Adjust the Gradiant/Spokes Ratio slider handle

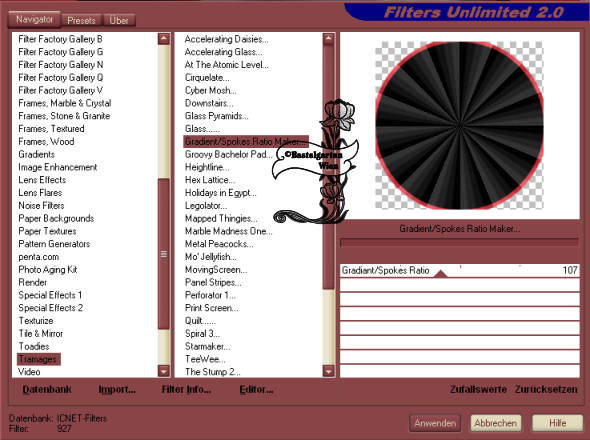[440, 274]
